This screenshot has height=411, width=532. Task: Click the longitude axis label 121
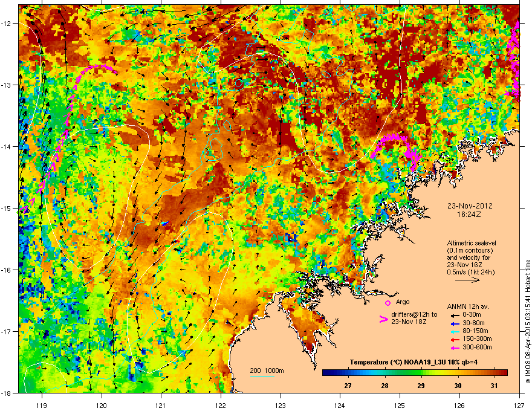[161, 405]
